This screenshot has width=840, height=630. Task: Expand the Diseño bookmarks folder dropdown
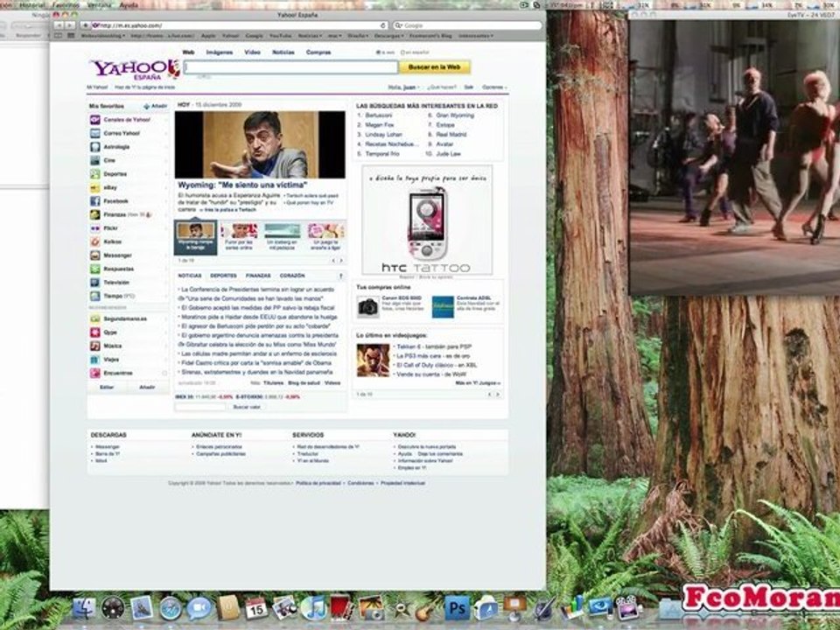[x=357, y=36]
